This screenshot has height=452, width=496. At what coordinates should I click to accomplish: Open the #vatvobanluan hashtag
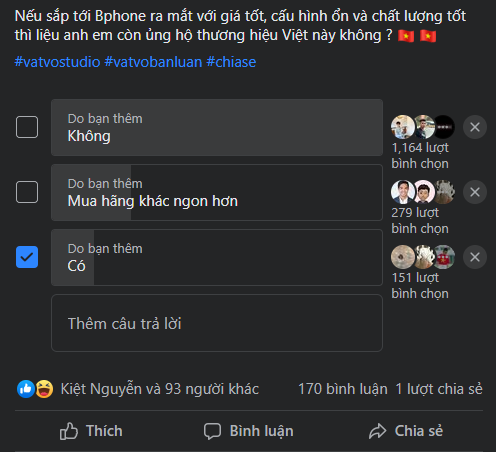tap(153, 62)
